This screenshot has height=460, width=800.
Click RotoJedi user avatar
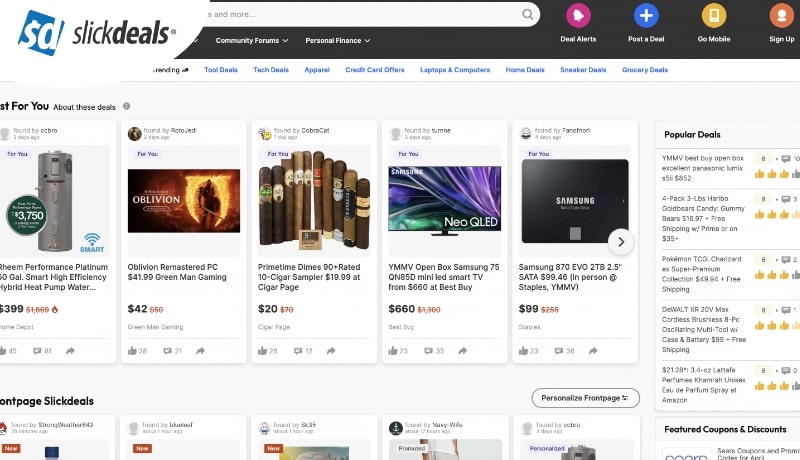(135, 134)
